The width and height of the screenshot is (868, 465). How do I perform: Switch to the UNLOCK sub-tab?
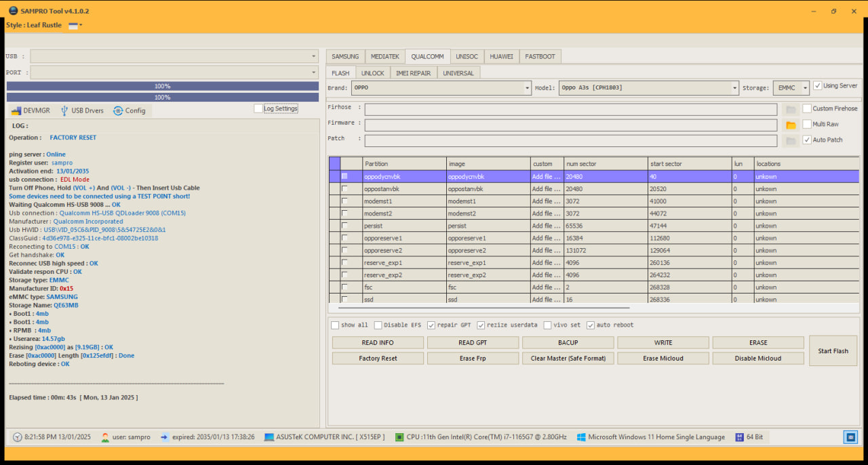(x=373, y=73)
